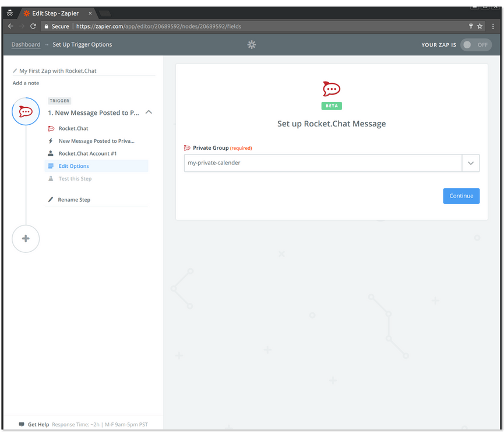
Task: Click the my-private-calender field
Action: point(323,163)
